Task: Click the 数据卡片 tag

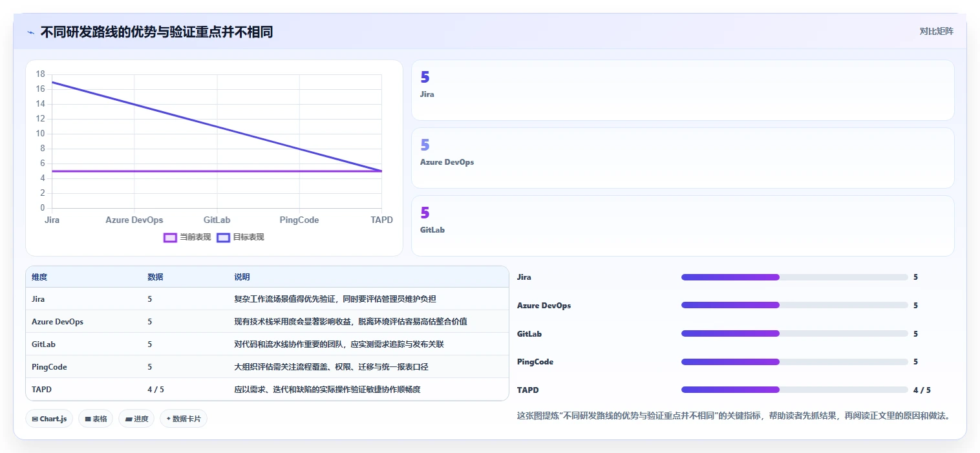Action: [184, 419]
